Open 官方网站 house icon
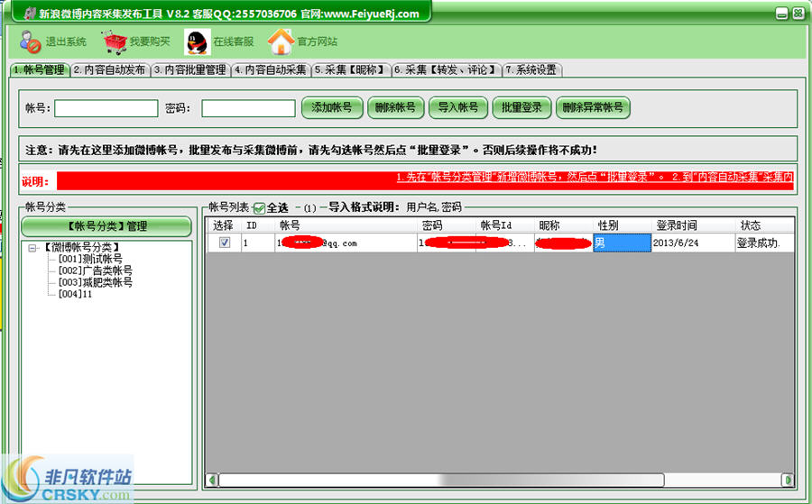The width and height of the screenshot is (812, 504). pyautogui.click(x=281, y=41)
